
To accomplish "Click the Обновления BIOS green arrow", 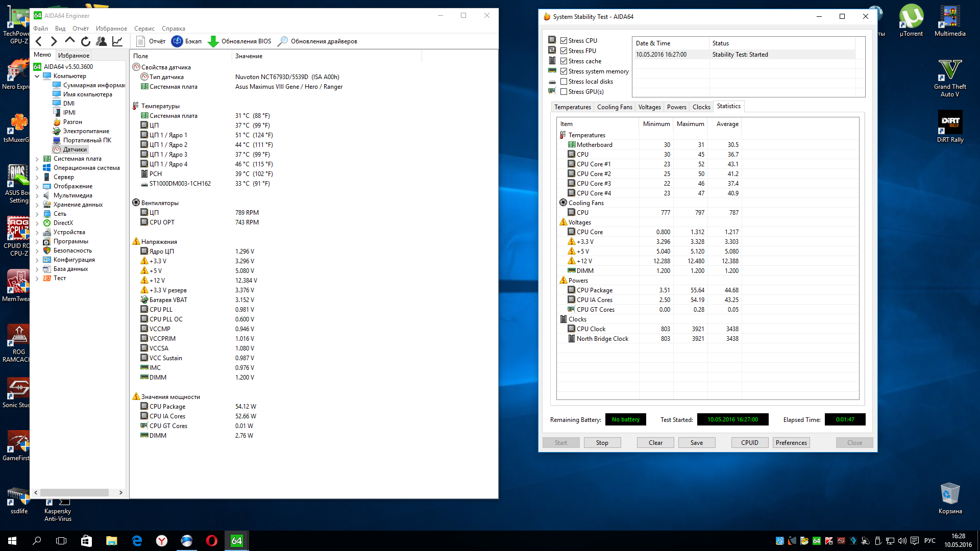I will pos(213,41).
